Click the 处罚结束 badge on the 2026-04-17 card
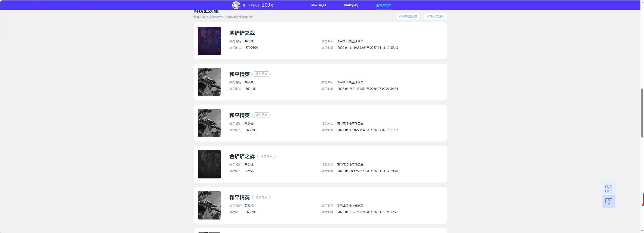The image size is (644, 233). point(261,115)
